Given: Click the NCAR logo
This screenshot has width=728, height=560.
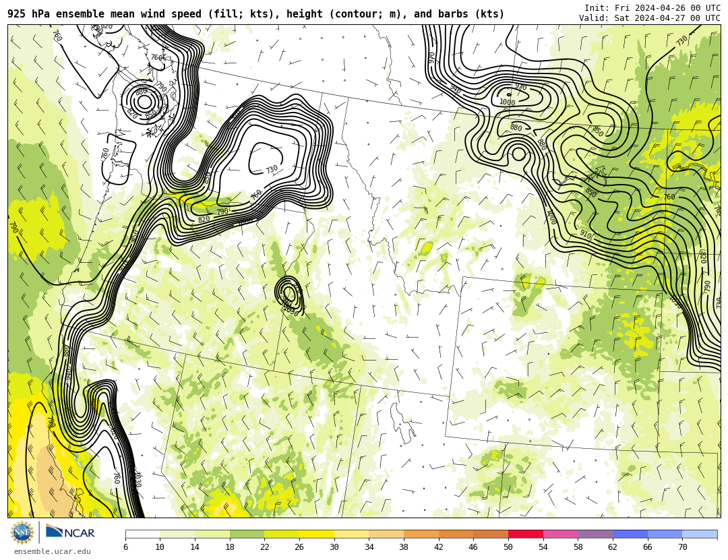Looking at the screenshot, I should point(70,532).
